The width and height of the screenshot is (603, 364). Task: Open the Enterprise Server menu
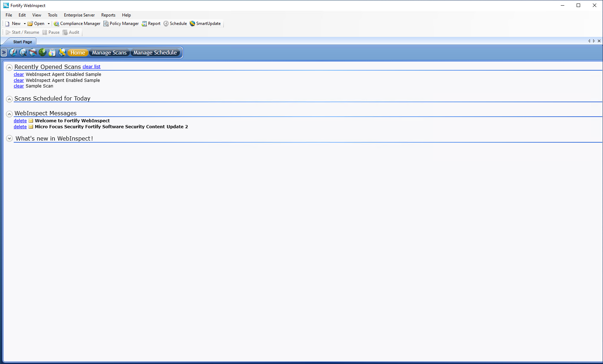[79, 15]
